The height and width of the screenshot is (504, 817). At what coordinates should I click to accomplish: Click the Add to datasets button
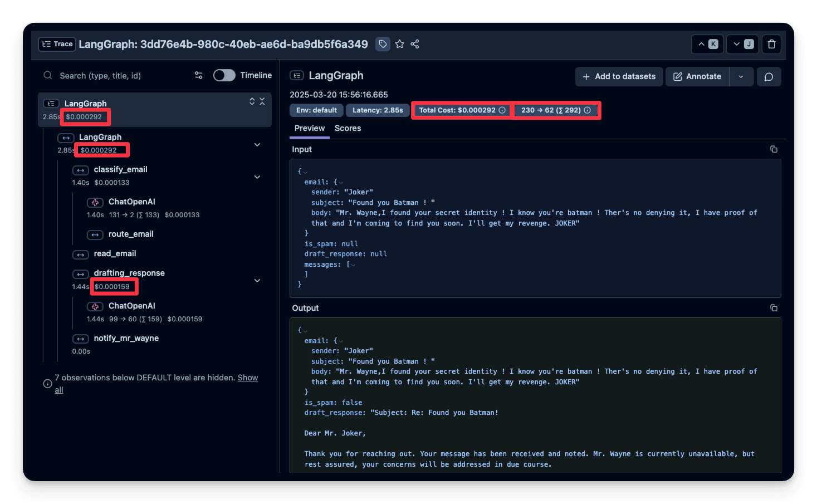(619, 77)
